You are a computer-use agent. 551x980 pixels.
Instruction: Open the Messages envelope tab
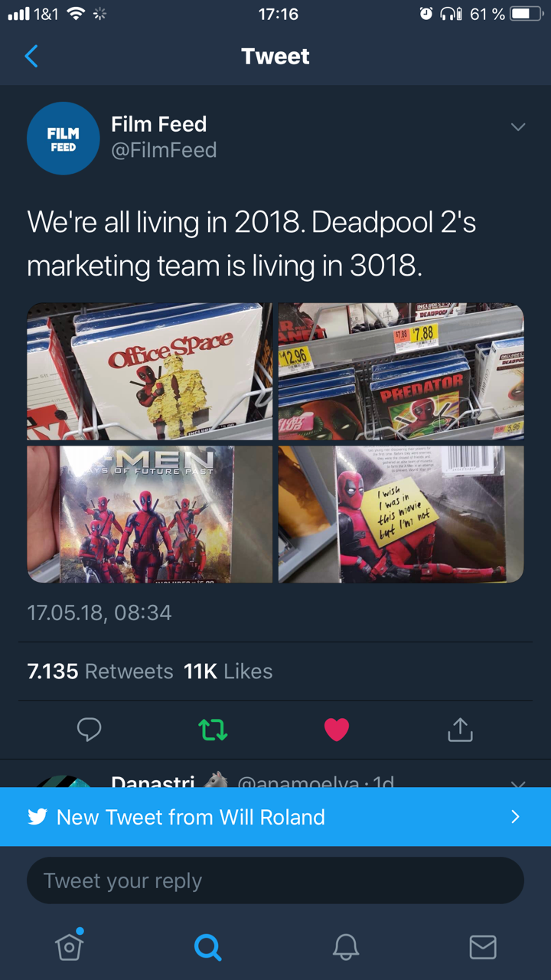[483, 948]
